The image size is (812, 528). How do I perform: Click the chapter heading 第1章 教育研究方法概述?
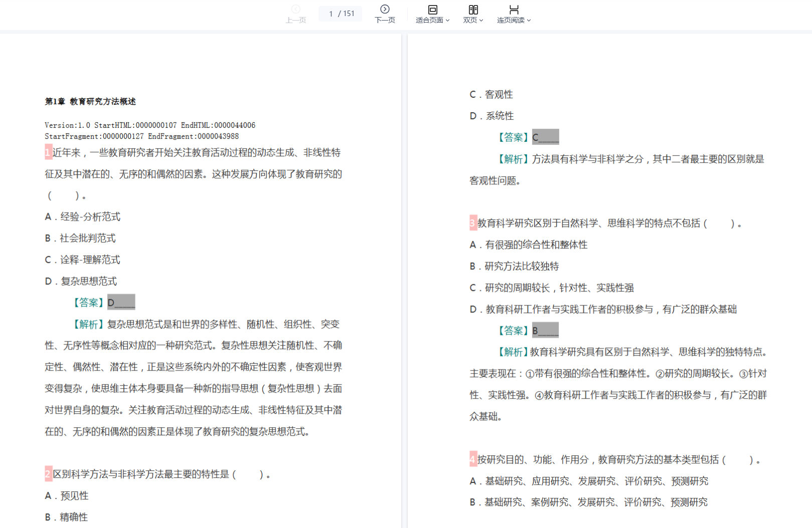click(90, 101)
